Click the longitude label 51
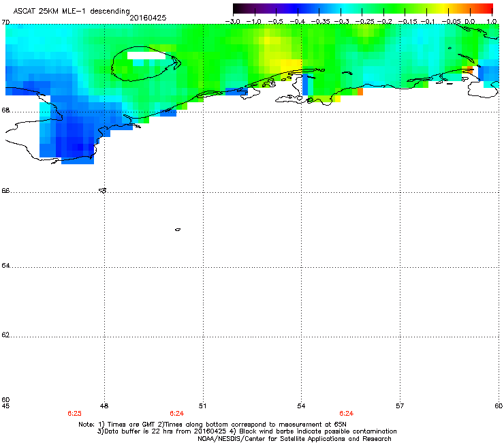 [x=202, y=406]
